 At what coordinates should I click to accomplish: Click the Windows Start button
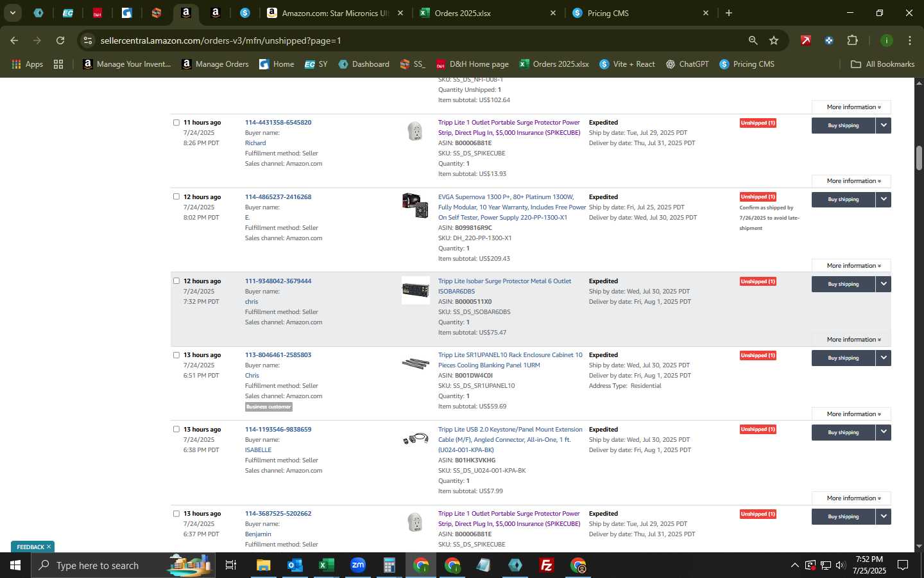point(15,565)
